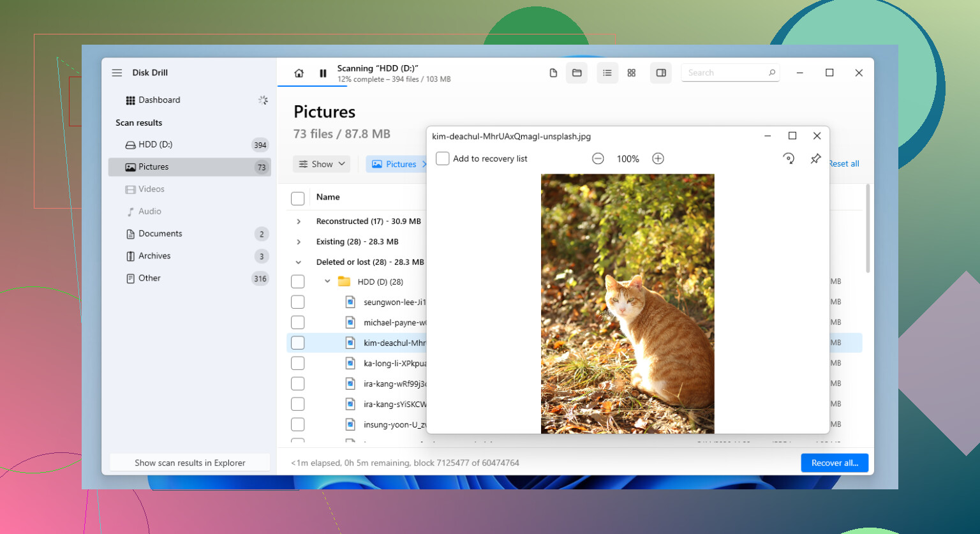
Task: Click the 100% zoom level value
Action: click(x=628, y=159)
